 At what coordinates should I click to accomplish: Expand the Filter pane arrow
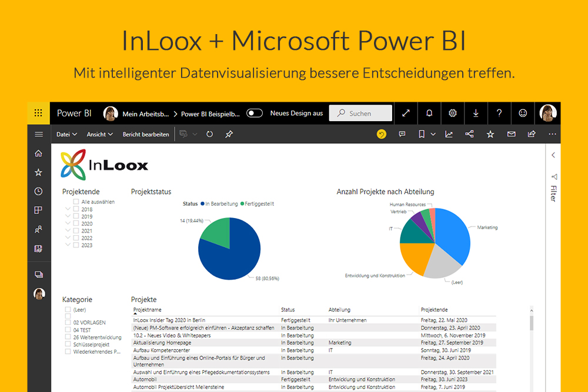(553, 155)
